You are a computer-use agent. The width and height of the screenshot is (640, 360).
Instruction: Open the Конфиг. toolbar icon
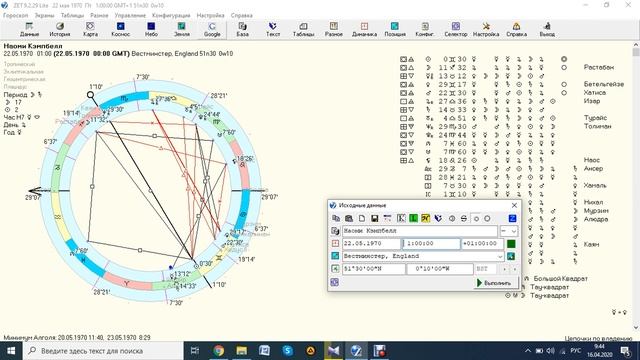tap(425, 30)
